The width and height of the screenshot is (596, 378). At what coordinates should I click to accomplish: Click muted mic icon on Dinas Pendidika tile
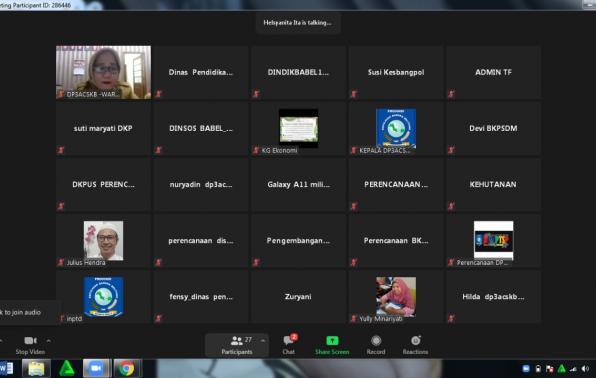(159, 94)
